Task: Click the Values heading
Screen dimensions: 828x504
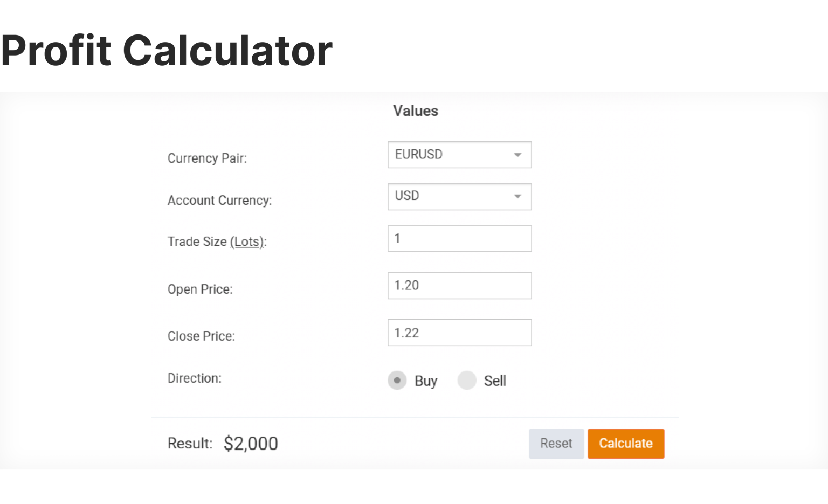Action: point(416,111)
